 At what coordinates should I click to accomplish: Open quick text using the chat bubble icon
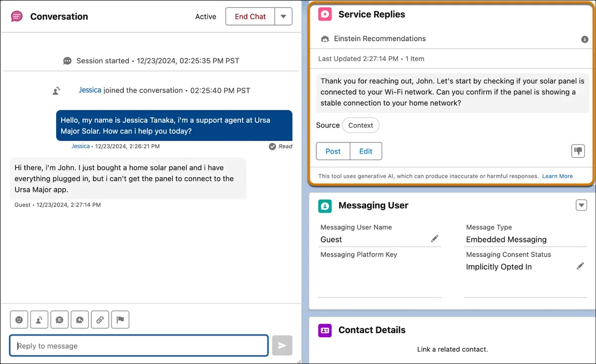(x=60, y=320)
